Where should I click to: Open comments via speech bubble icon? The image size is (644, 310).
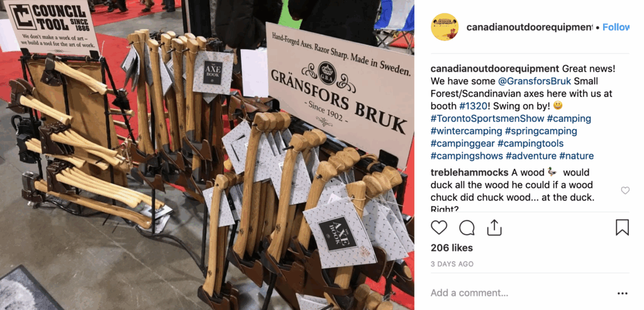[467, 227]
